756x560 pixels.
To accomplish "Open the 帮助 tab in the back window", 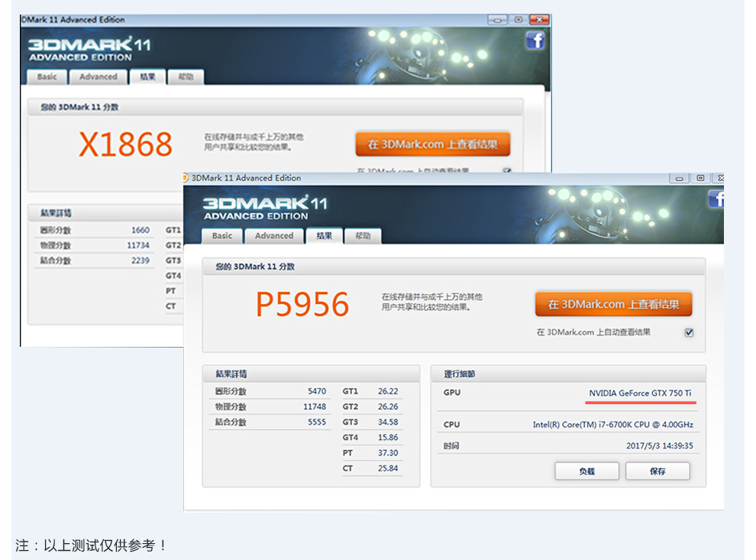I will (186, 77).
